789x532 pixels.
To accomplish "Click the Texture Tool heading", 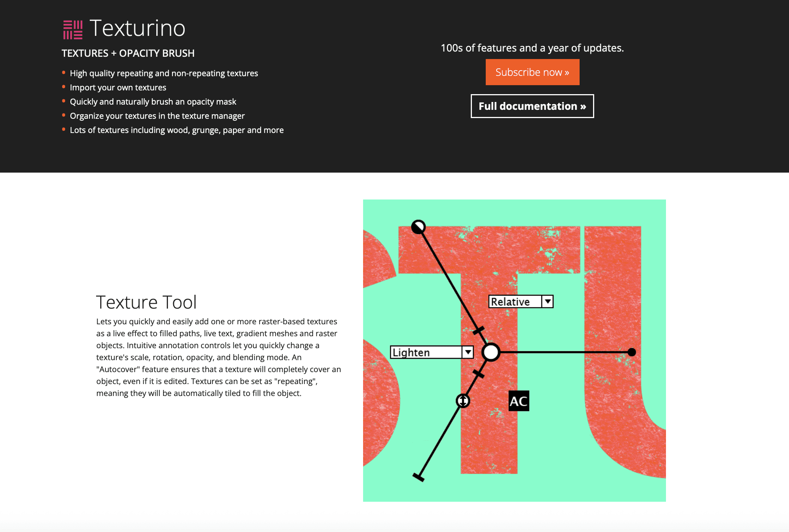I will pos(146,302).
